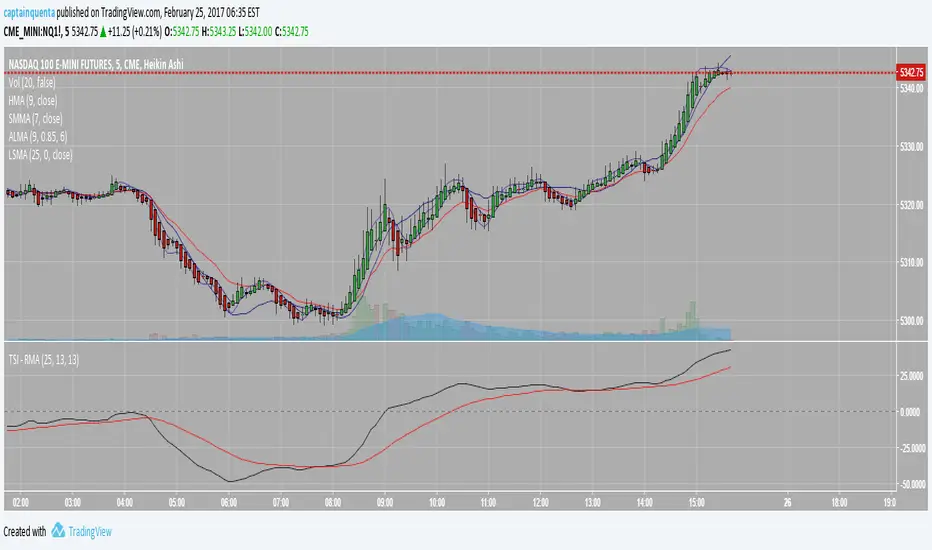Click the 08:00 time axis label
This screenshot has width=932, height=550.
(x=333, y=502)
